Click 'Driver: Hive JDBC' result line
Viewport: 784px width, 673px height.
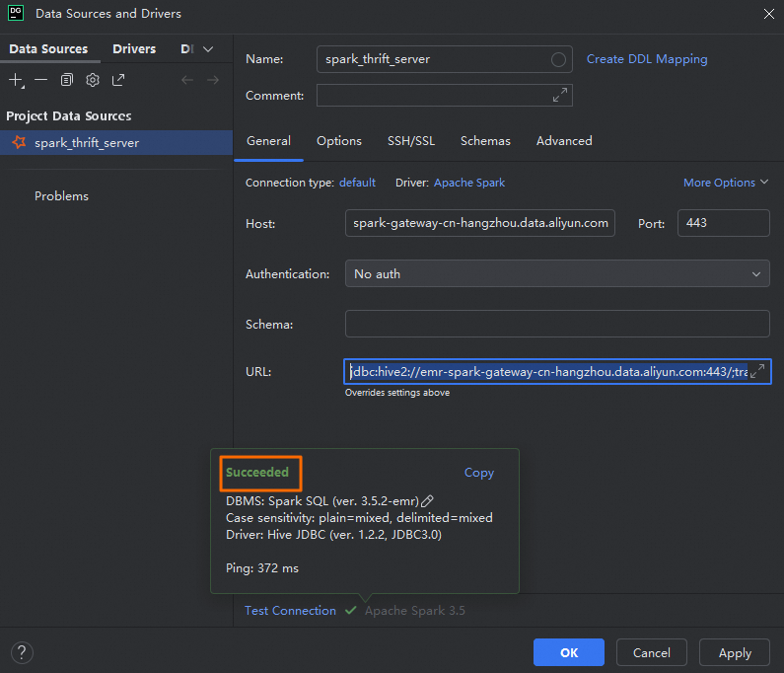pos(333,535)
